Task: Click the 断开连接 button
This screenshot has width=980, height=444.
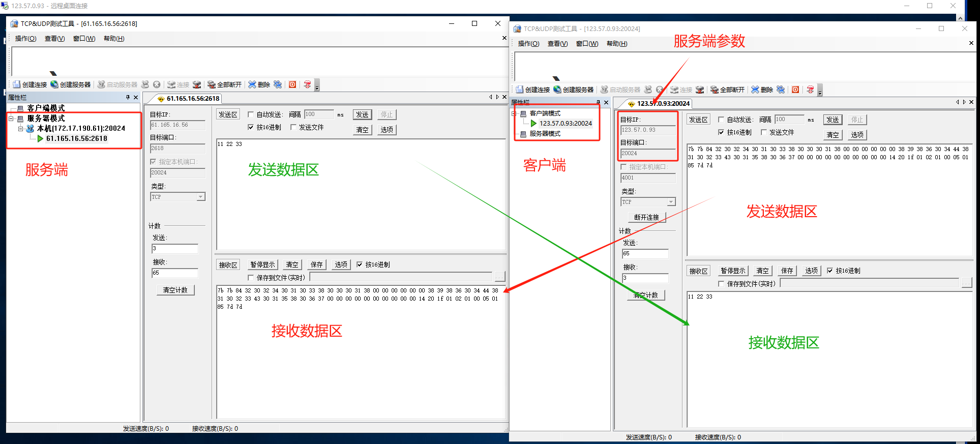Action: point(646,217)
